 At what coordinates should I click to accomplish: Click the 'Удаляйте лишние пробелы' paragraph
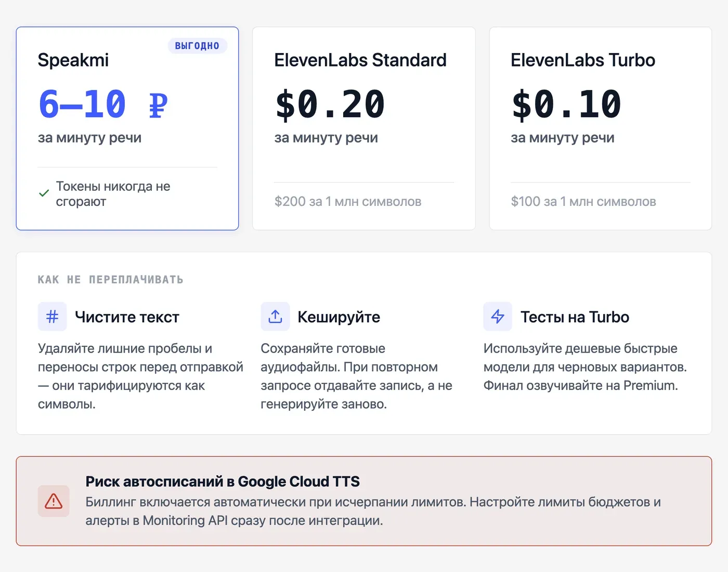(x=140, y=376)
